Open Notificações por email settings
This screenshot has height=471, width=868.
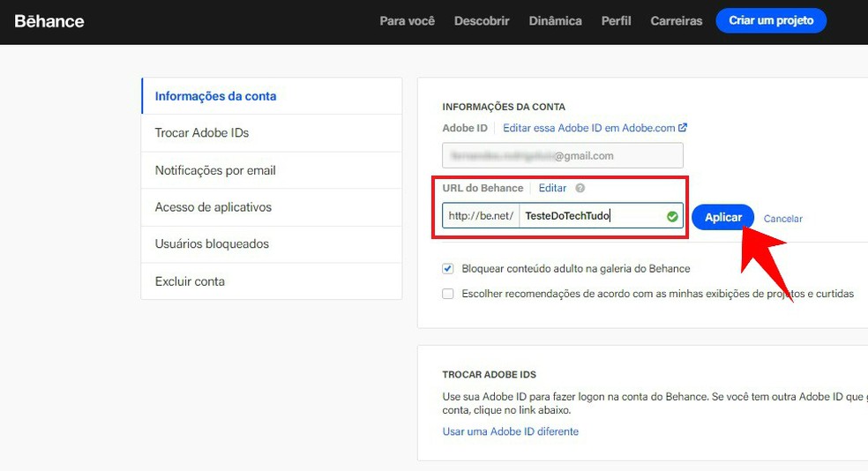[x=272, y=170]
